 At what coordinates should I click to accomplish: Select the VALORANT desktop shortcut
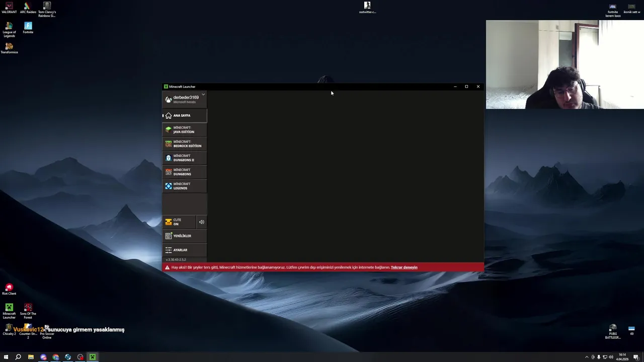point(9,8)
